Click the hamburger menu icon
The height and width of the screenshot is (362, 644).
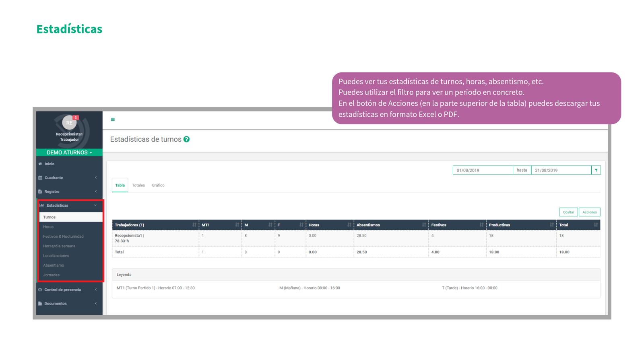tap(113, 119)
